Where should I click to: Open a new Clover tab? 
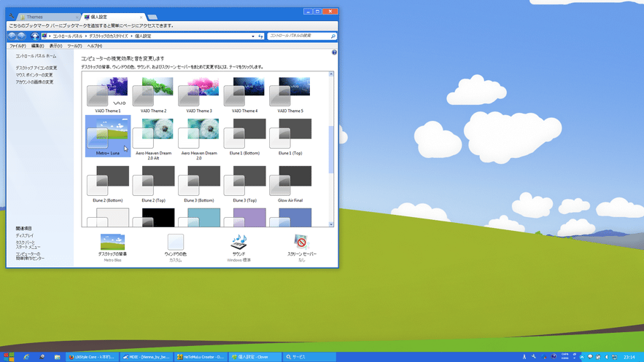coord(152,17)
